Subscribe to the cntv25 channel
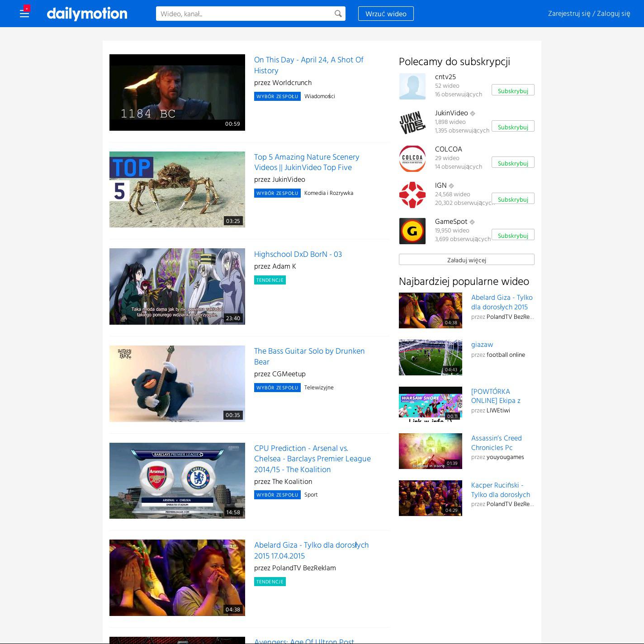Screen dimensions: 644x644 coord(512,90)
